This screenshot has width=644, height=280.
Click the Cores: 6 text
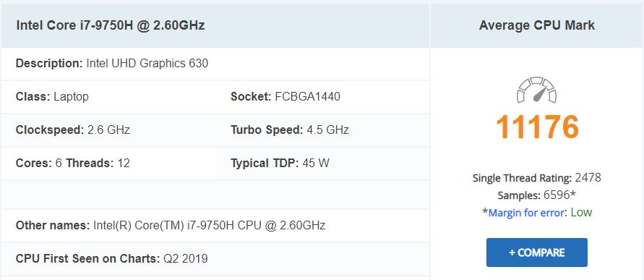pyautogui.click(x=39, y=164)
